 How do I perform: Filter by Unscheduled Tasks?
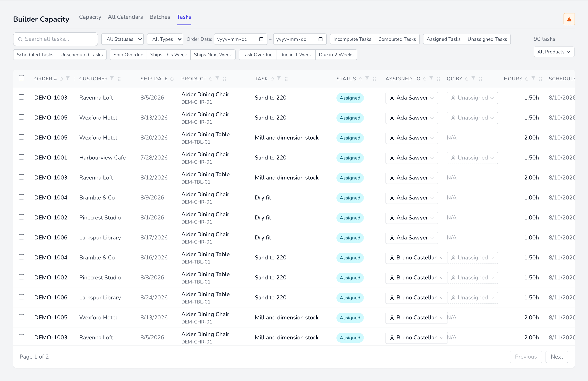(81, 55)
